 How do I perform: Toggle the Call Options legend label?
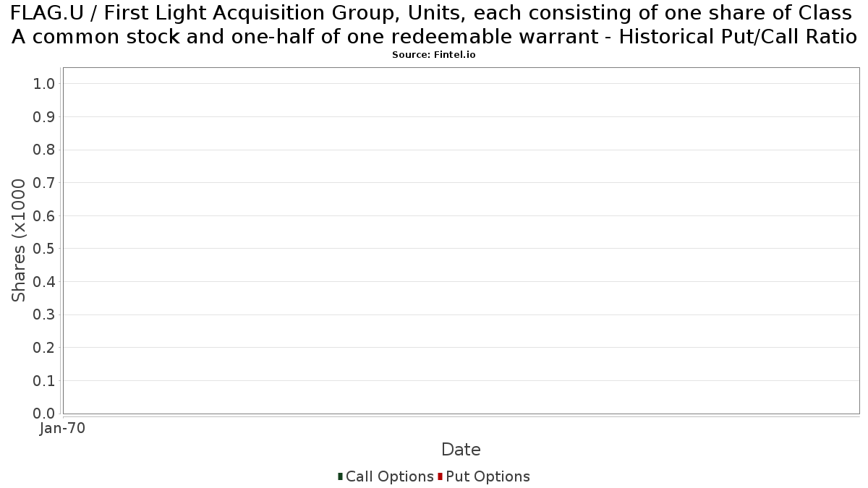[x=389, y=476]
